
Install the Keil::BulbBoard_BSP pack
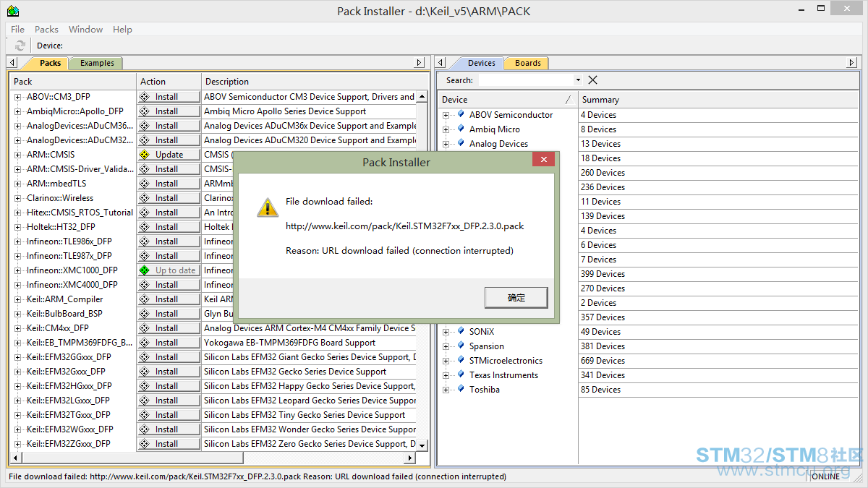169,314
